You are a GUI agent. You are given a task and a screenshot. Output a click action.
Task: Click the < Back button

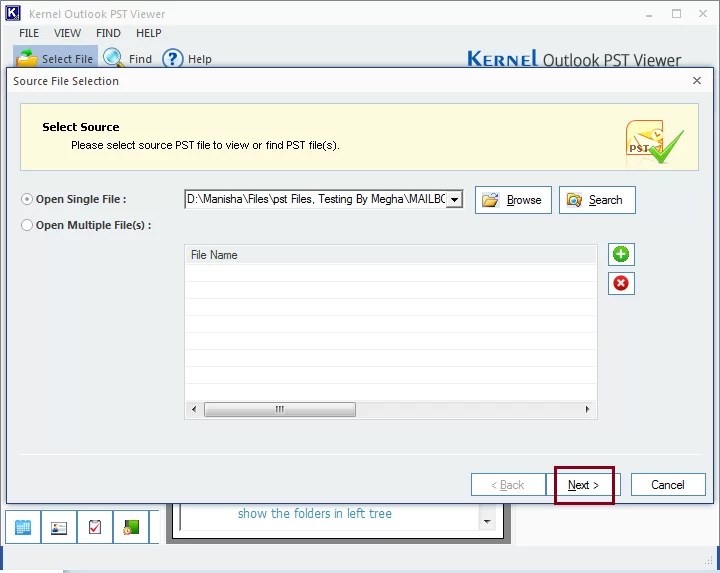pos(508,485)
